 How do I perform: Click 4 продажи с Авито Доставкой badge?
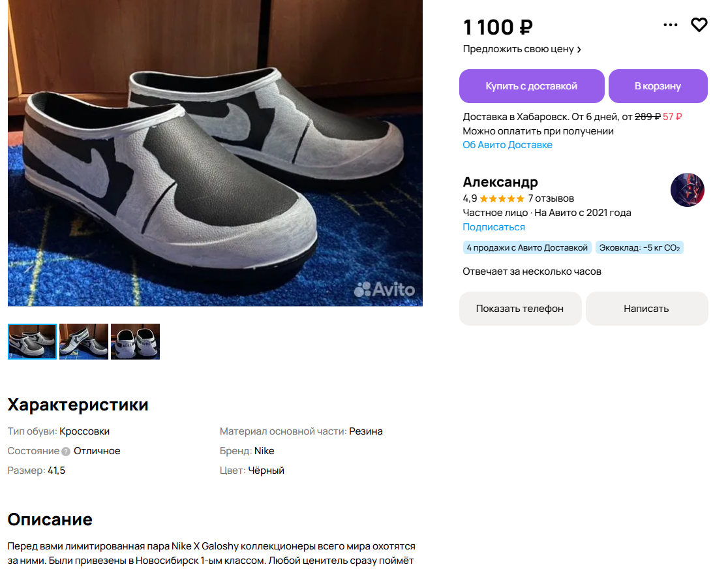[x=527, y=248]
